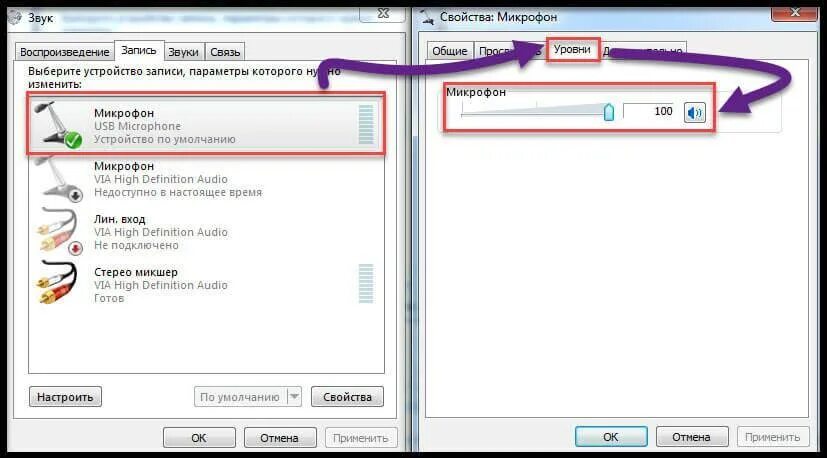Click the Настроить button
The image size is (827, 458).
(x=65, y=397)
